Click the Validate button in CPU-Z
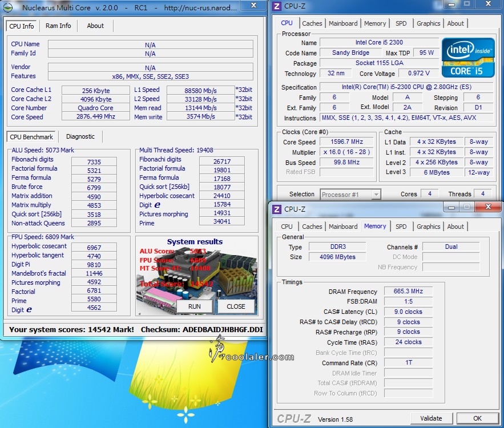504x428 pixels. coord(431,418)
